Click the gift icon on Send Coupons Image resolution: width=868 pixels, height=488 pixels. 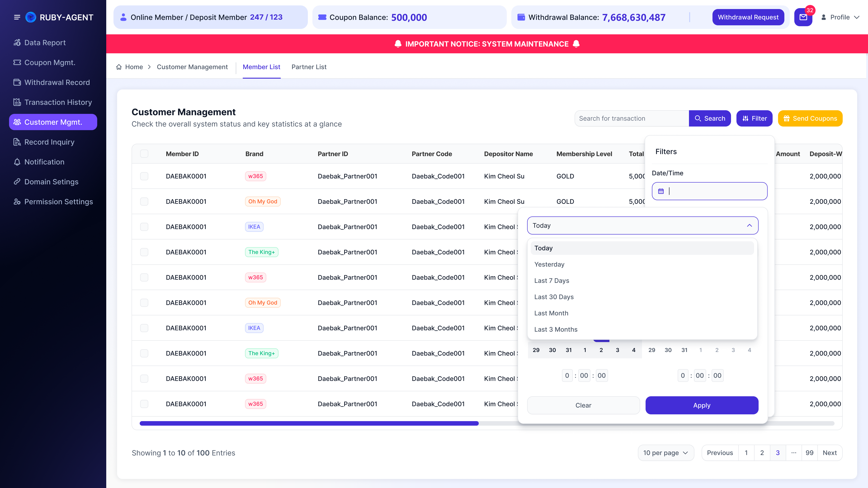pyautogui.click(x=786, y=119)
